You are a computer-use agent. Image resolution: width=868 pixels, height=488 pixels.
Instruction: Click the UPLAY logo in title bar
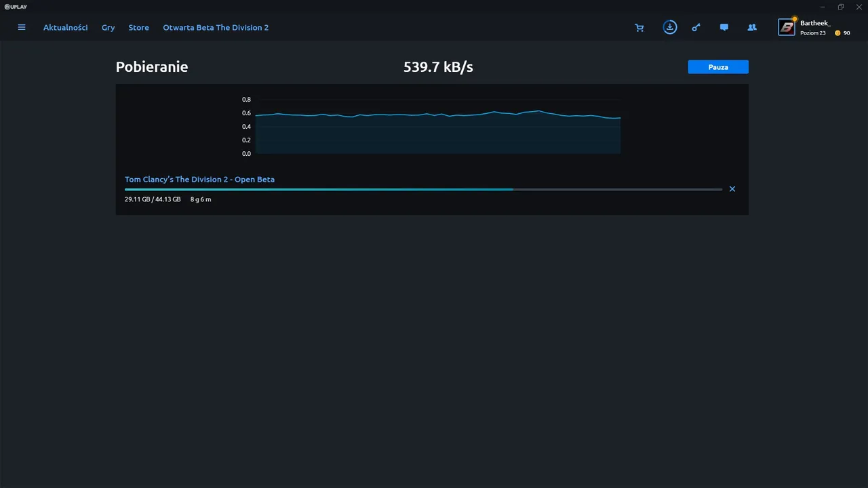[15, 6]
